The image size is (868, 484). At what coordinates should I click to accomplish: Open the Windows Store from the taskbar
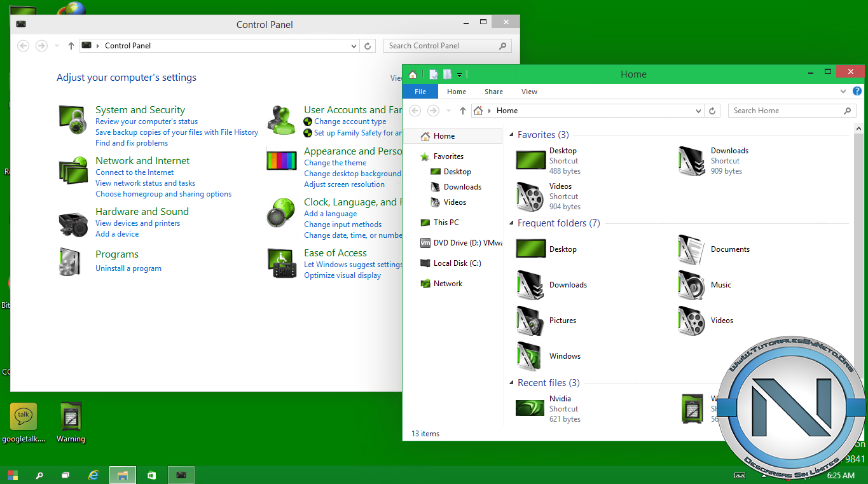click(151, 474)
